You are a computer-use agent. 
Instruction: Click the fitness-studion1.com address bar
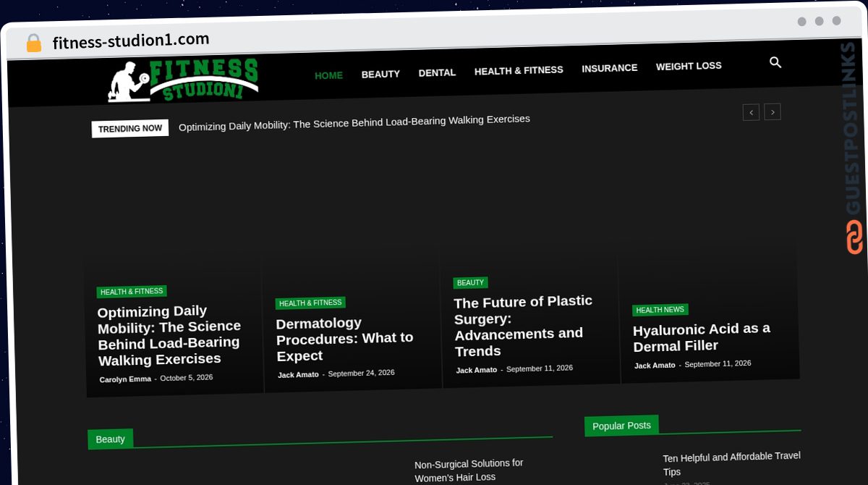pyautogui.click(x=131, y=41)
